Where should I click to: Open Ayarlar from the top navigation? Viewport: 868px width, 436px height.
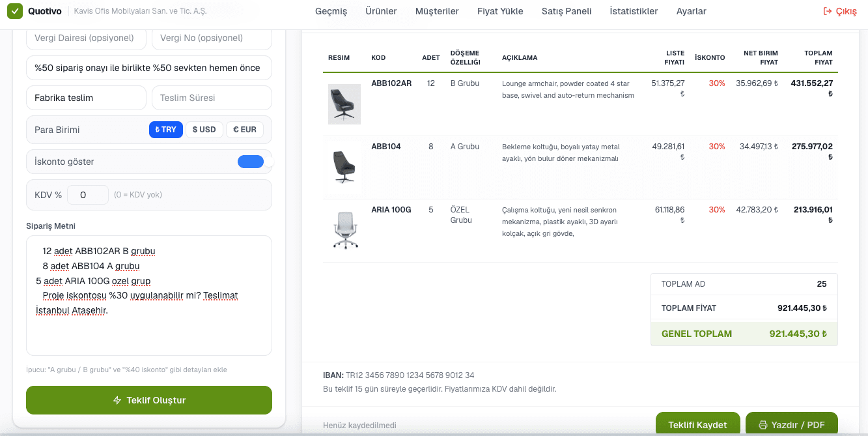pos(691,11)
